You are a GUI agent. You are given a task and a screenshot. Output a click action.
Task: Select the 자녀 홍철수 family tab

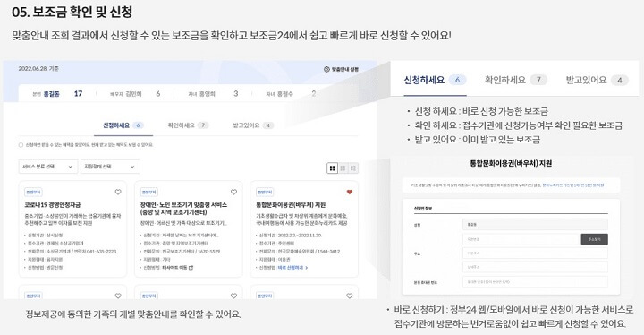point(291,94)
